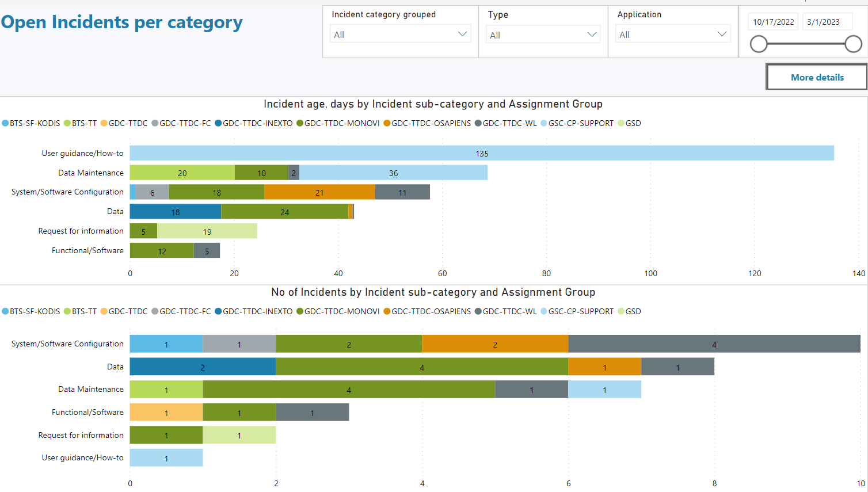This screenshot has width=868, height=492.
Task: Select the green 4 bar in Data Maintenance count row
Action: pos(349,390)
